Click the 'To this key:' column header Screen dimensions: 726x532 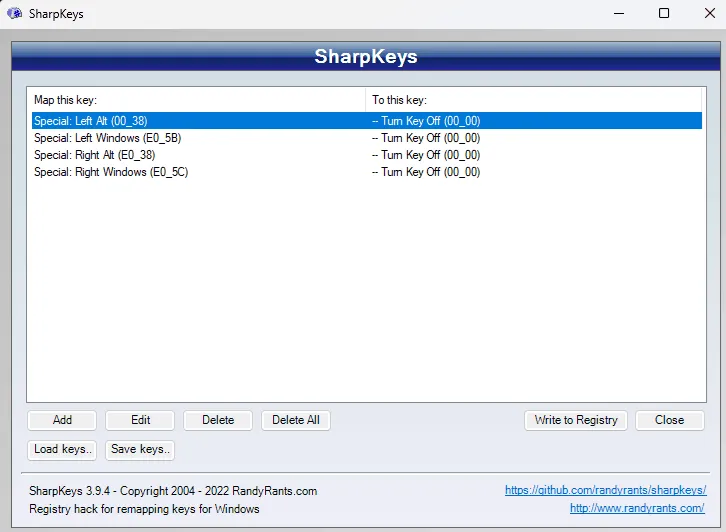(x=533, y=100)
